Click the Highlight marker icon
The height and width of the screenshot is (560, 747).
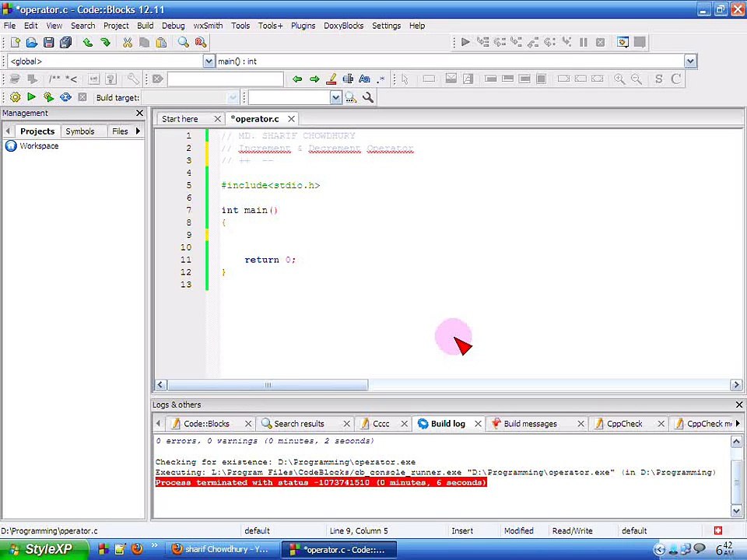pyautogui.click(x=331, y=79)
